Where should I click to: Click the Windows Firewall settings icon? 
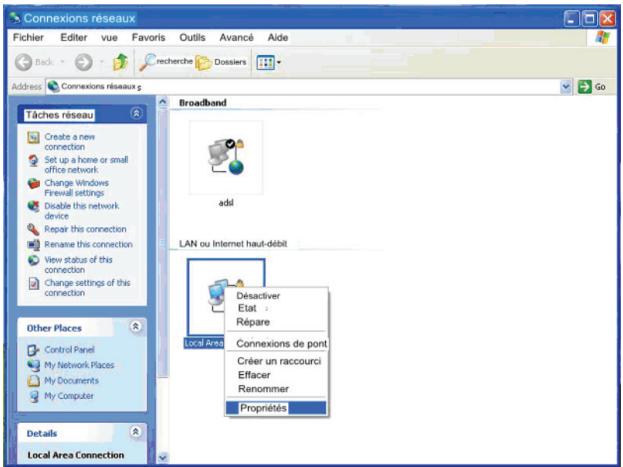pos(33,184)
